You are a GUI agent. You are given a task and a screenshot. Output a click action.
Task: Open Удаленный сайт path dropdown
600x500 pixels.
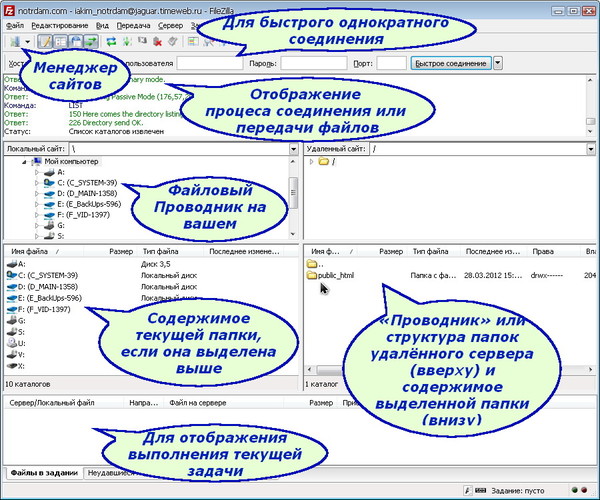tap(591, 149)
